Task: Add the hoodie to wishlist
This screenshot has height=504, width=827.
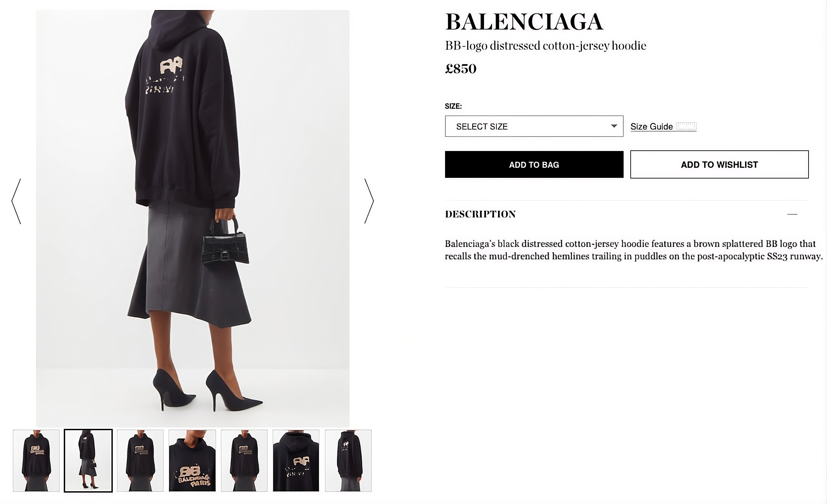Action: click(719, 164)
